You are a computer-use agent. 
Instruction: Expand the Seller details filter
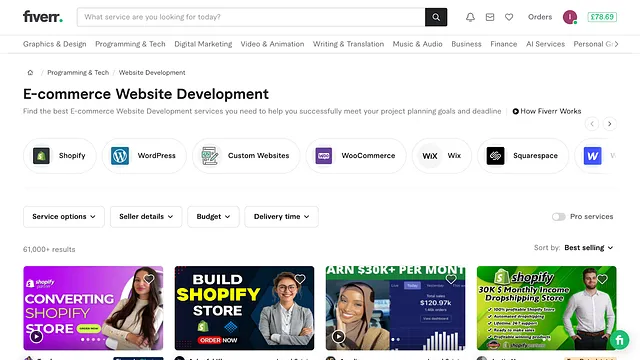(146, 217)
